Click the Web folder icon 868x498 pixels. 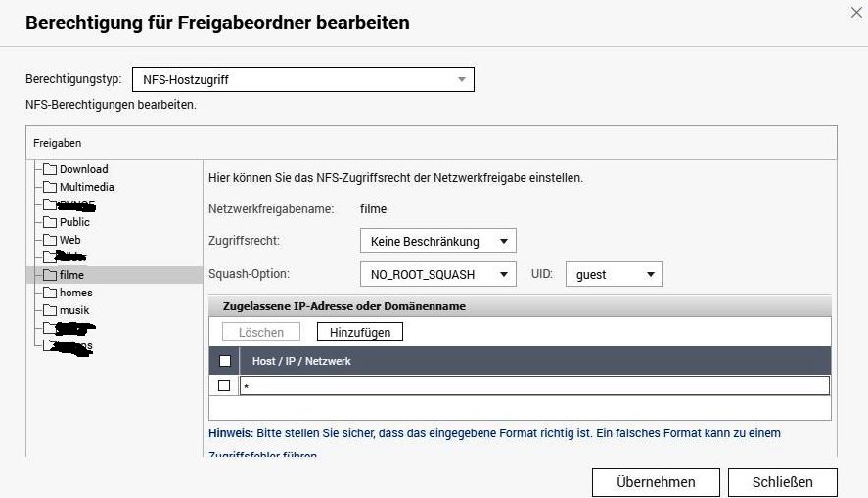50,240
